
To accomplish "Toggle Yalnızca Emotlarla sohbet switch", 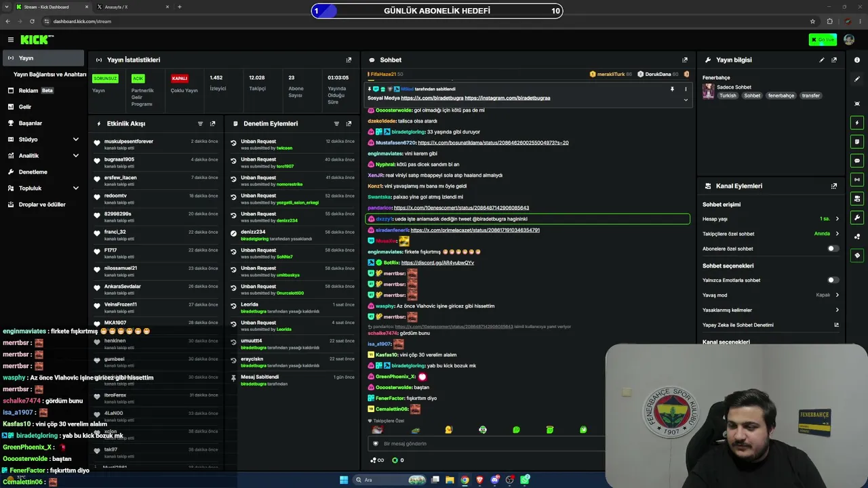I will click(x=833, y=280).
